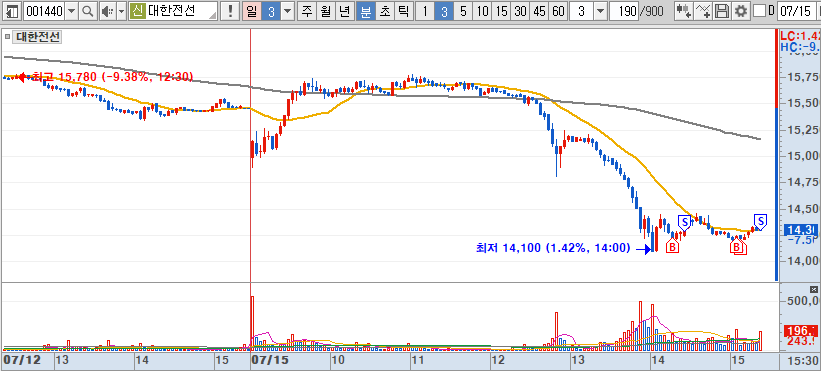Image resolution: width=821 pixels, height=371 pixels.
Task: Switch to 틱 tick chart
Action: 403,11
